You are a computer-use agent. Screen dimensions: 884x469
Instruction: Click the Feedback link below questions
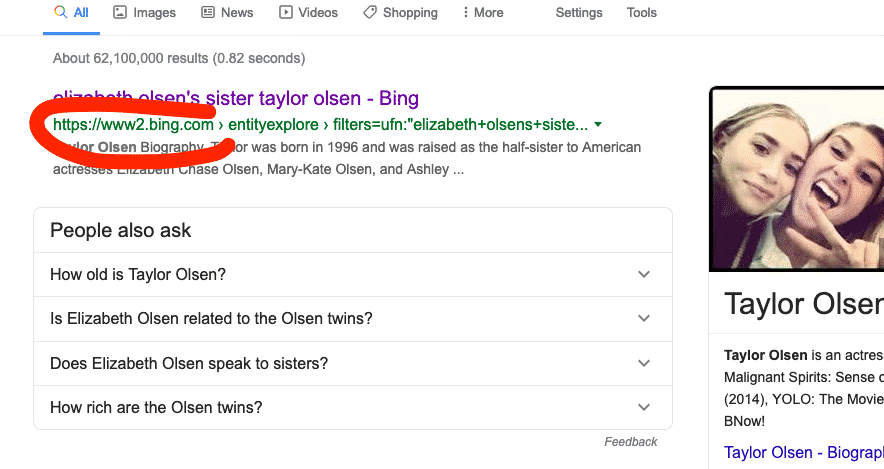[630, 442]
